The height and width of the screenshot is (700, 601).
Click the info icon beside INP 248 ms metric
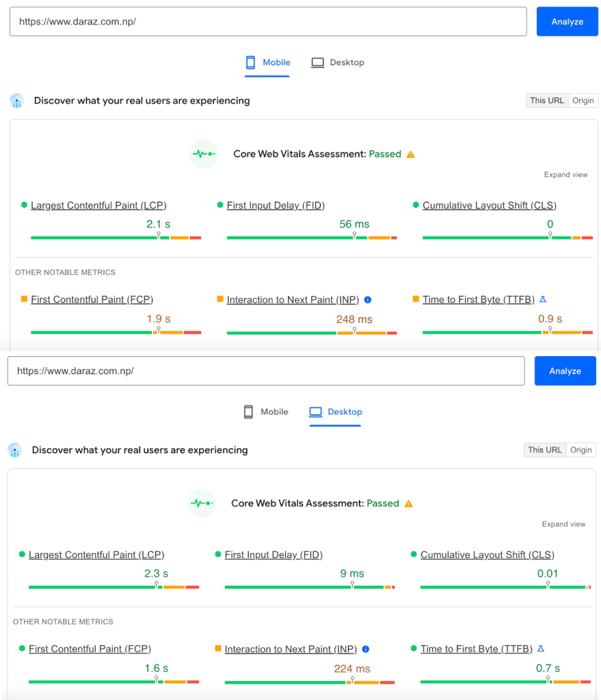368,300
